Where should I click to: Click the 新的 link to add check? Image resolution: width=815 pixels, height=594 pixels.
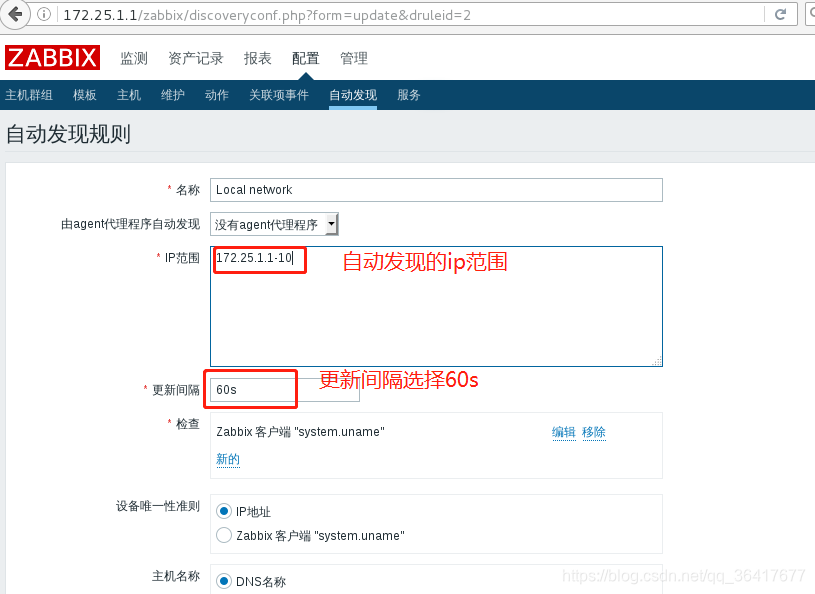pos(228,459)
